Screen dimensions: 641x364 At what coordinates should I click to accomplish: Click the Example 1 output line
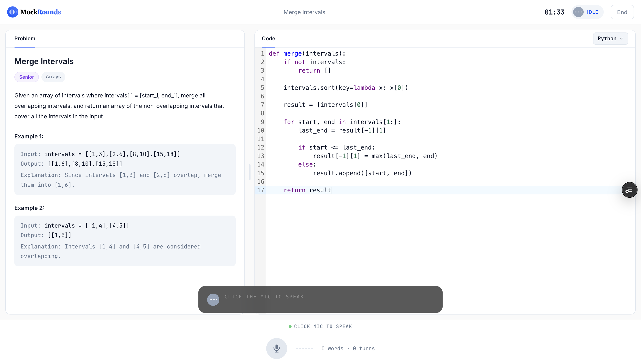72,164
